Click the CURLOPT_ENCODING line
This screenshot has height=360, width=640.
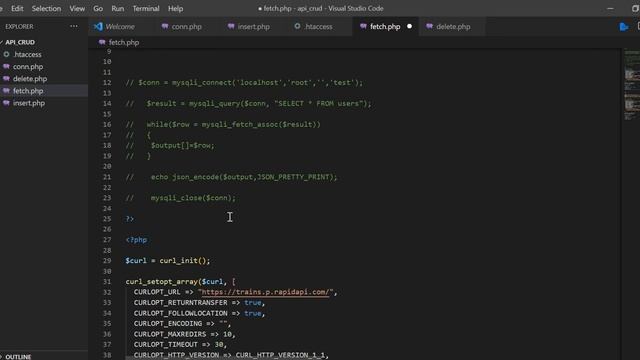click(182, 324)
